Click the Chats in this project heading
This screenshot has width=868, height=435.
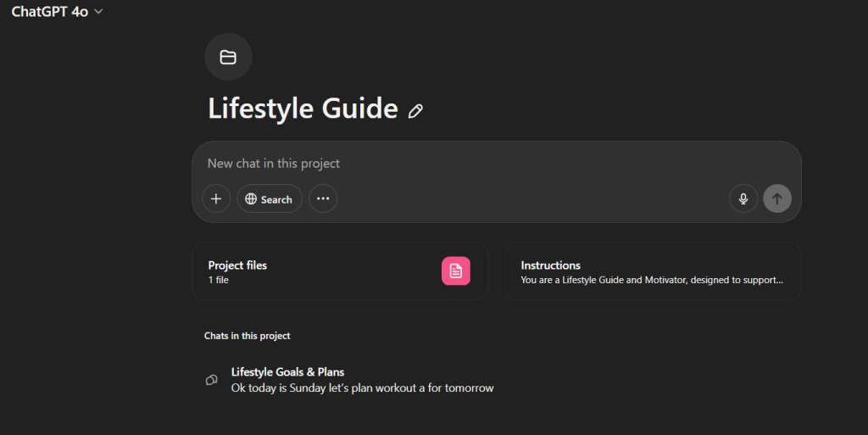tap(247, 336)
